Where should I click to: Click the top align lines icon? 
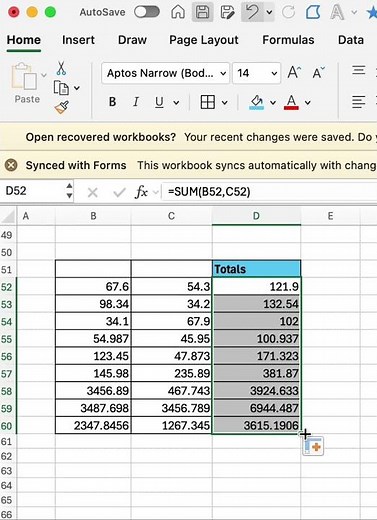coord(359,71)
